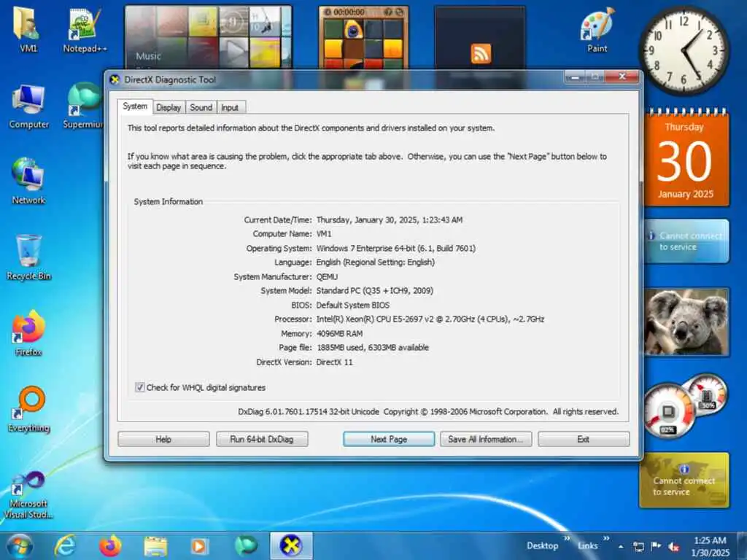Screen dimensions: 747x560
Task: Click the picture puzzle gadget
Action: [363, 38]
